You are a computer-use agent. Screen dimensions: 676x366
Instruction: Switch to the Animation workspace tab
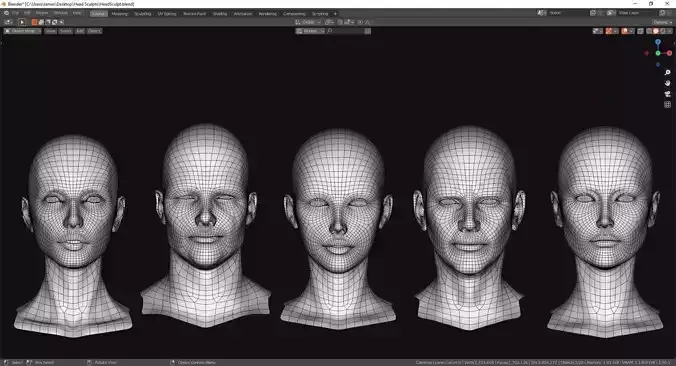pyautogui.click(x=243, y=13)
